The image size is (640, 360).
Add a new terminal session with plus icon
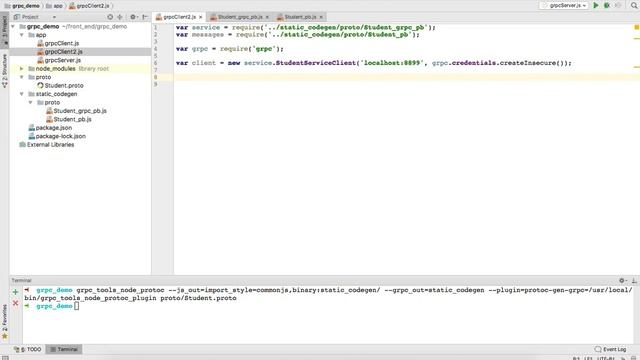pos(16,292)
